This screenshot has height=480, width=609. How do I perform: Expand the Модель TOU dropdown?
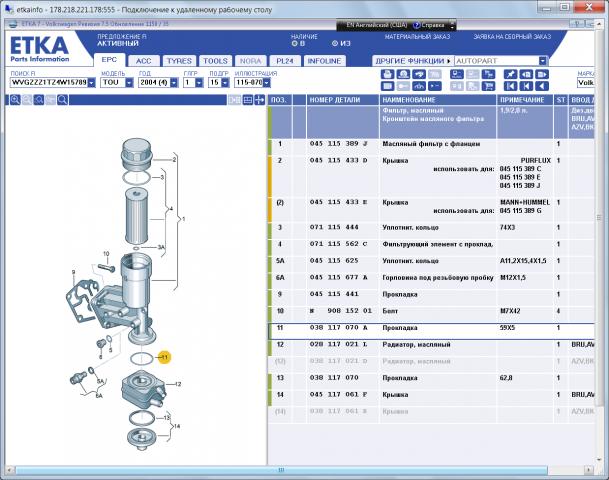pyautogui.click(x=129, y=82)
